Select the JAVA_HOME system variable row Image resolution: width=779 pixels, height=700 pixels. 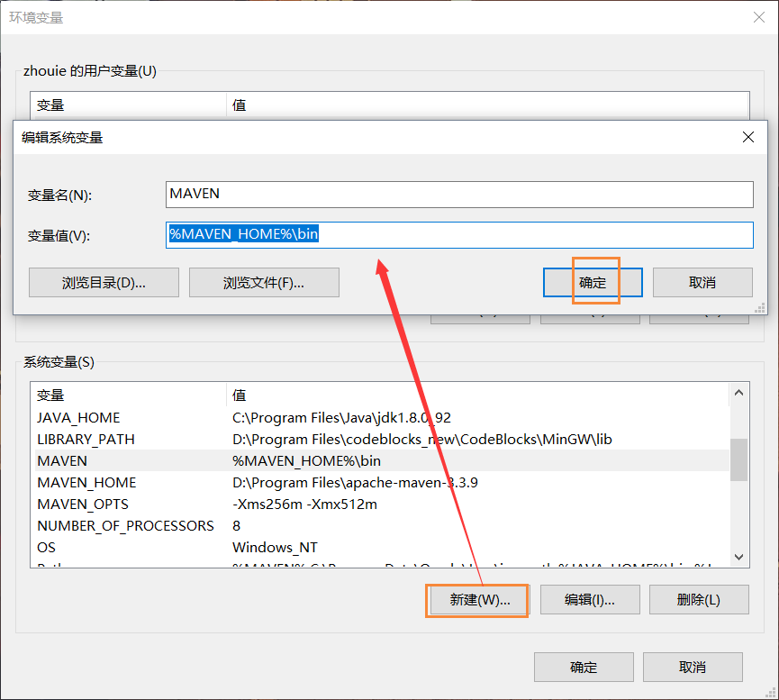[382, 418]
